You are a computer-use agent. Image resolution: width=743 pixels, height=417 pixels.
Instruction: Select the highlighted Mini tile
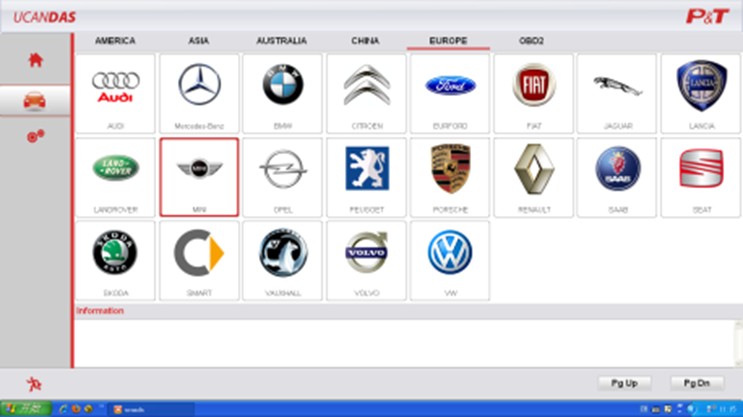click(199, 177)
